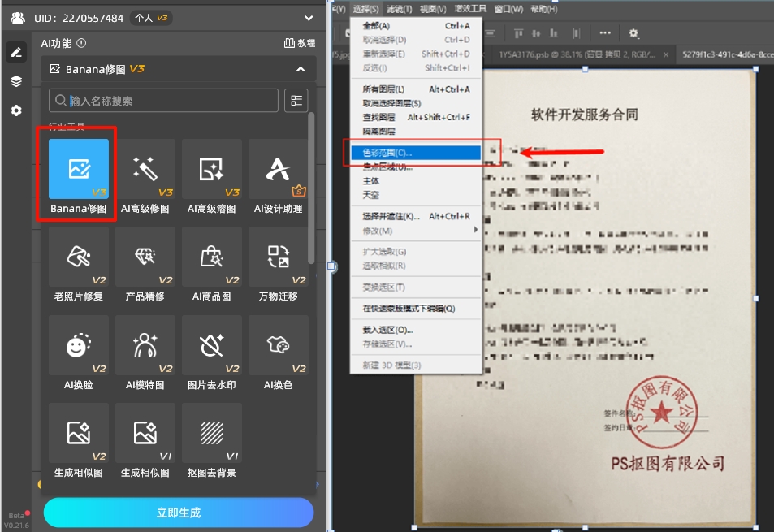Click the 立即生成 generate button
Image resolution: width=774 pixels, height=532 pixels.
(x=178, y=513)
